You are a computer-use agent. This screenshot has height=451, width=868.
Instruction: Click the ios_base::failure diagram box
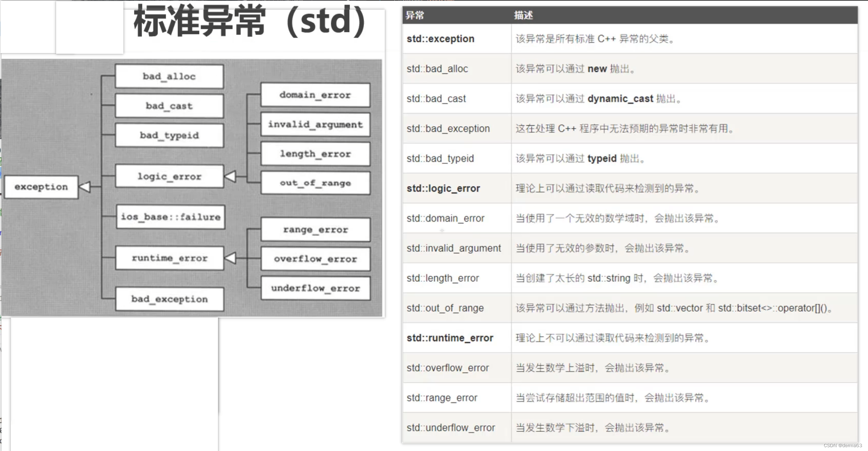[x=171, y=217]
